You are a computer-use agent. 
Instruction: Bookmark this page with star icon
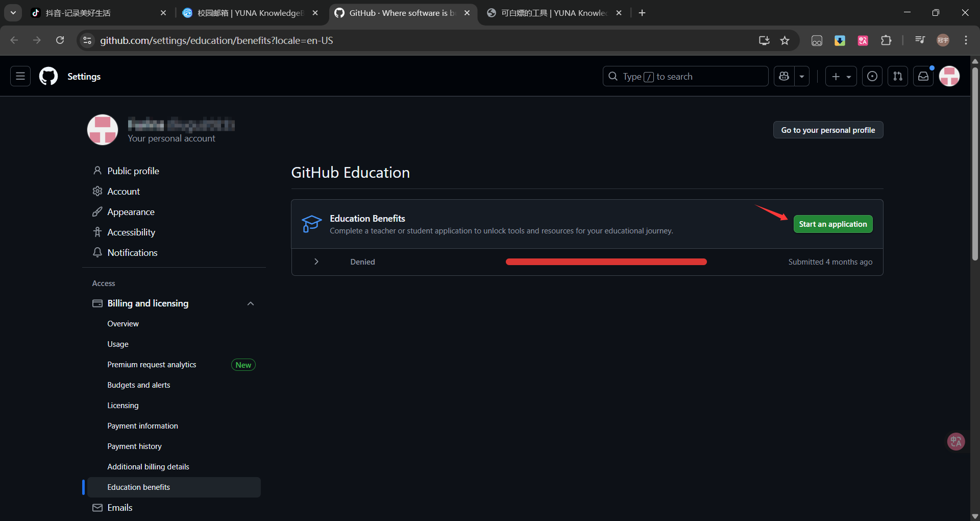(x=785, y=40)
